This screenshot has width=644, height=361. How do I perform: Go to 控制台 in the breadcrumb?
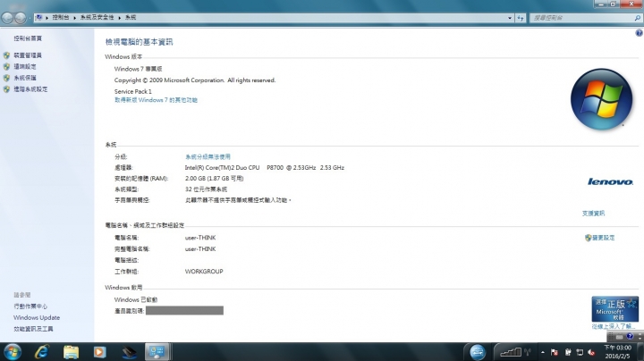click(61, 18)
